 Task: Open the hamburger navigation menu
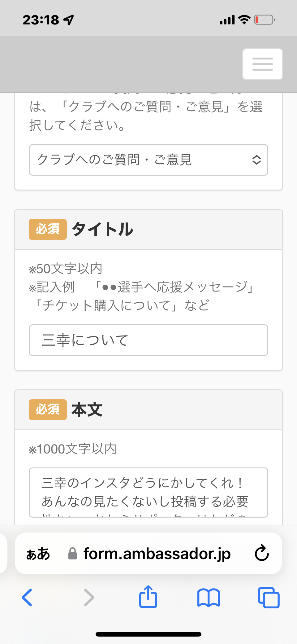pyautogui.click(x=262, y=64)
